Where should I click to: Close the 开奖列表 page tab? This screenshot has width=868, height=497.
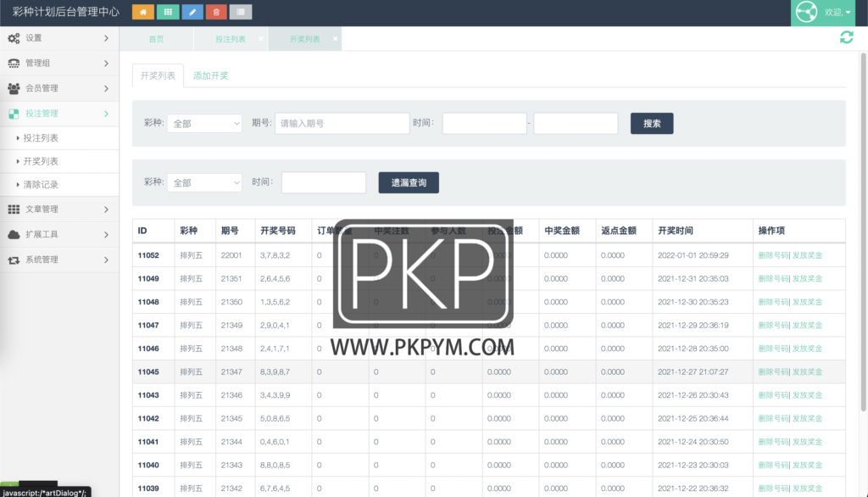tap(335, 38)
